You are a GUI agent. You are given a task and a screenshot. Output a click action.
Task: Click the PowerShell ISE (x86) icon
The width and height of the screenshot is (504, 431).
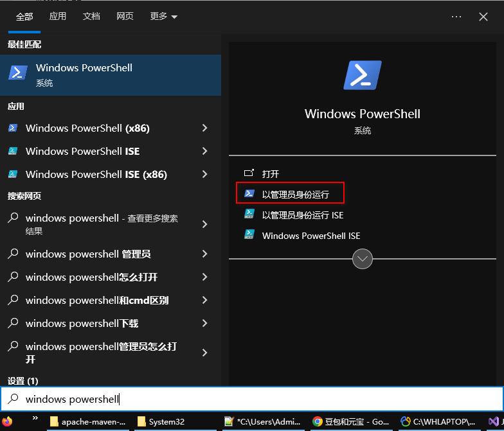(13, 174)
